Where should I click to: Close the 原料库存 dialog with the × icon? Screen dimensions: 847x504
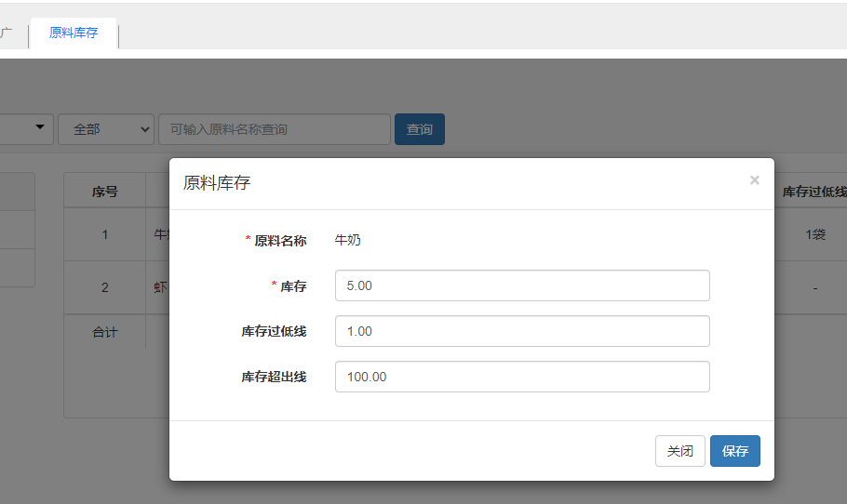754,180
